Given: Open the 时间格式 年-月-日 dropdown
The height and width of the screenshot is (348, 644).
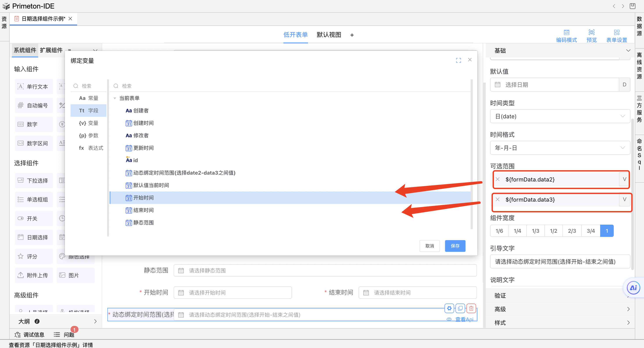Looking at the screenshot, I should tap(560, 148).
